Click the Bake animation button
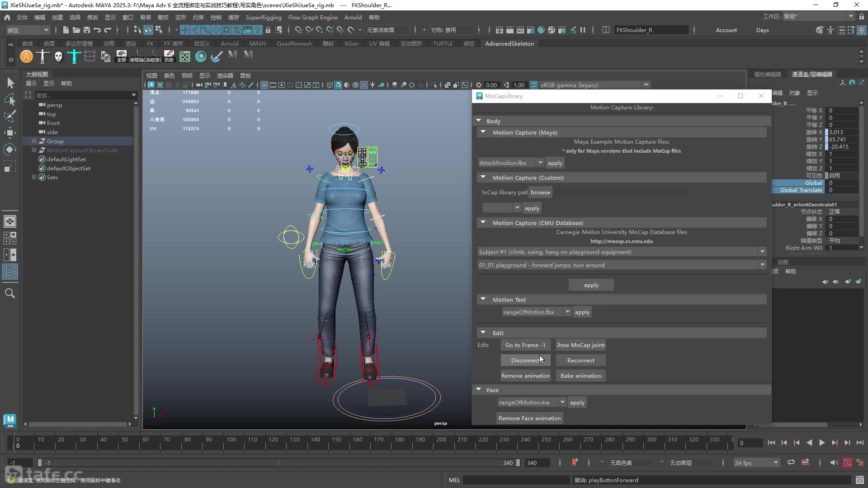 (580, 375)
